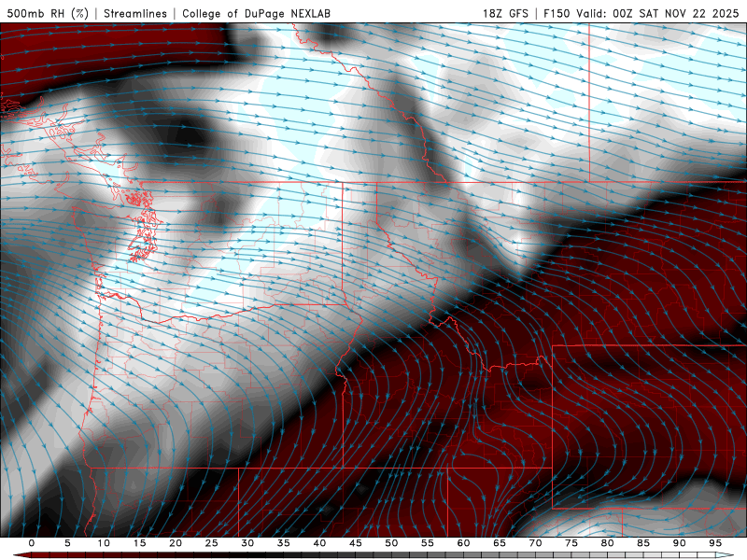
Task: Click the '18Z GFS' model run label
Action: [505, 13]
